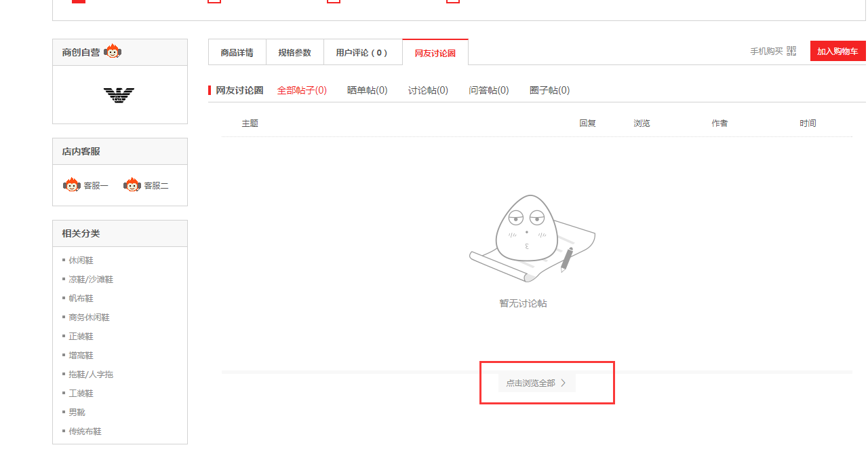Screen dimensions: 868x458
Task: Open the 传统布鞋 category
Action: tap(85, 432)
